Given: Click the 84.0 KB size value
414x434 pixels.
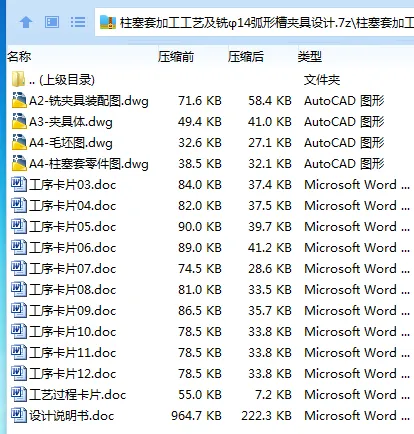Looking at the screenshot, I should (200, 185).
